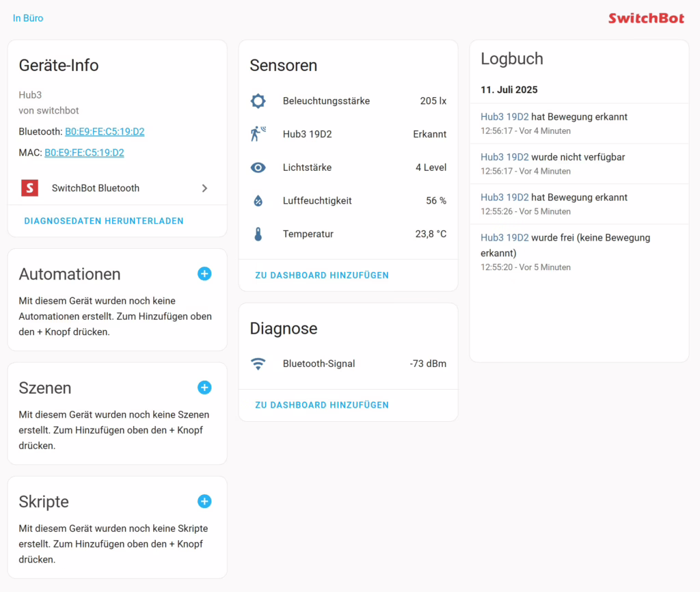The image size is (700, 592).
Task: Open Hub3 19D2 link in 12:55:26 entry
Action: click(x=504, y=198)
